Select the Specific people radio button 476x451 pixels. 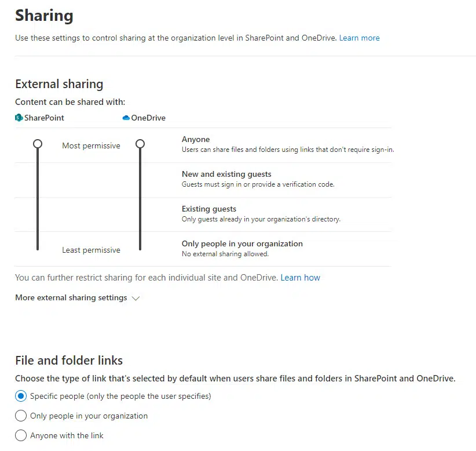[x=21, y=396]
